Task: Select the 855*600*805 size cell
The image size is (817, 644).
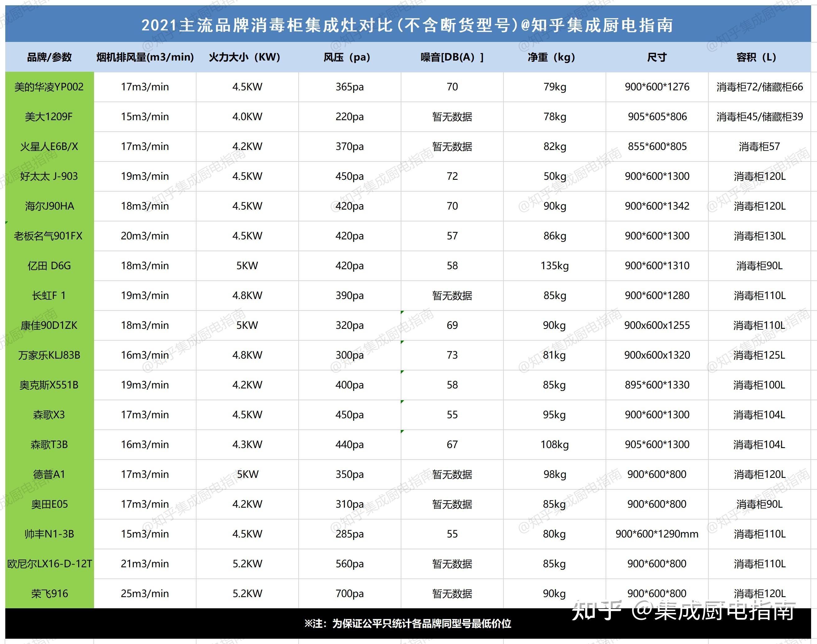Action: click(657, 146)
